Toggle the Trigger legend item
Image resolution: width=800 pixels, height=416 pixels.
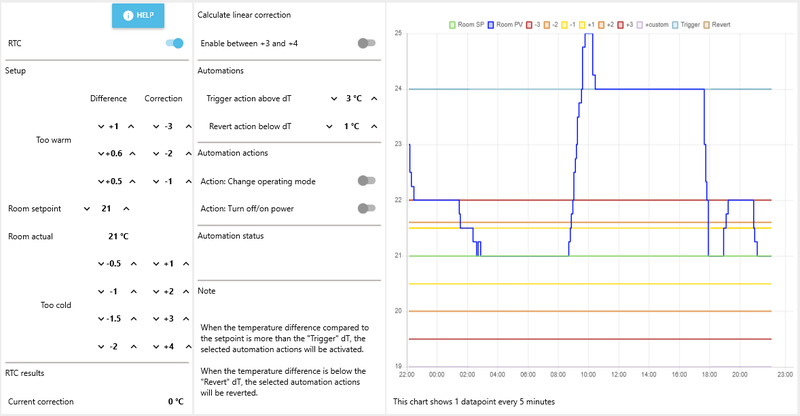pos(686,23)
